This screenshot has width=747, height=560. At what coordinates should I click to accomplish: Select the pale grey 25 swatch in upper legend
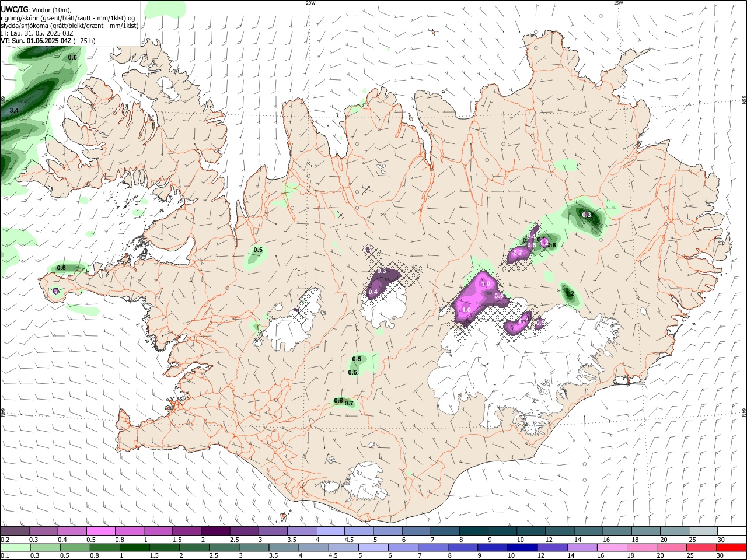pyautogui.click(x=703, y=531)
